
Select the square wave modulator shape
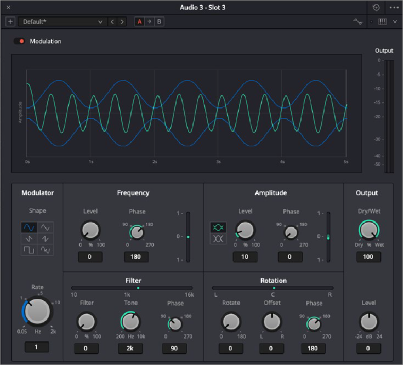(x=29, y=250)
